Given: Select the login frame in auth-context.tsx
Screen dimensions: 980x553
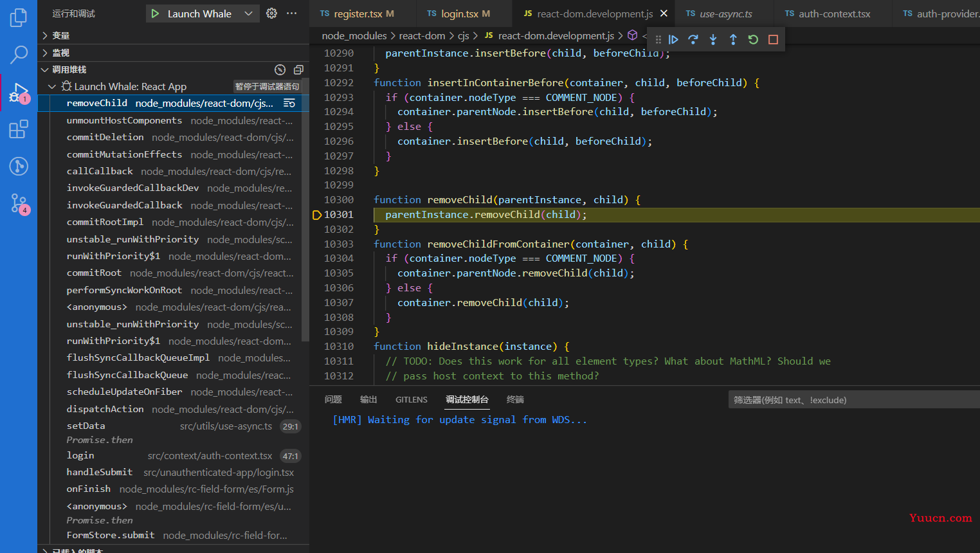Looking at the screenshot, I should pyautogui.click(x=170, y=455).
